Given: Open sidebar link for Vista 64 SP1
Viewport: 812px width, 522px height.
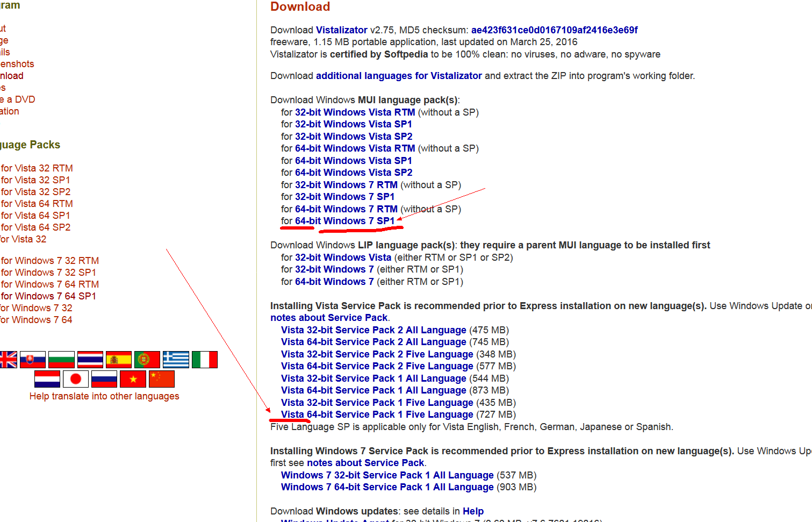Looking at the screenshot, I should coord(35,216).
